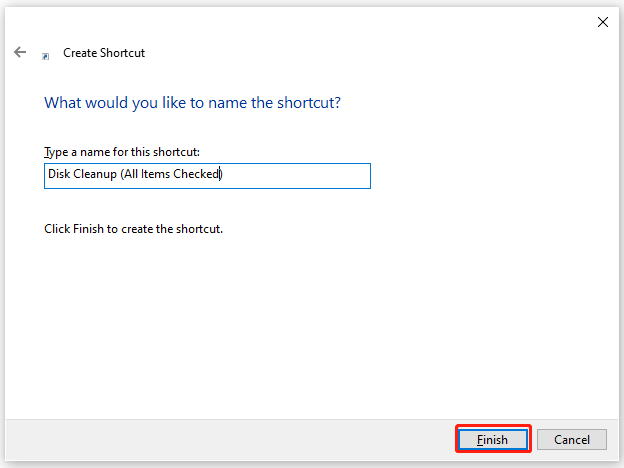Close the Create Shortcut dialog
Image resolution: width=624 pixels, height=468 pixels.
(602, 21)
